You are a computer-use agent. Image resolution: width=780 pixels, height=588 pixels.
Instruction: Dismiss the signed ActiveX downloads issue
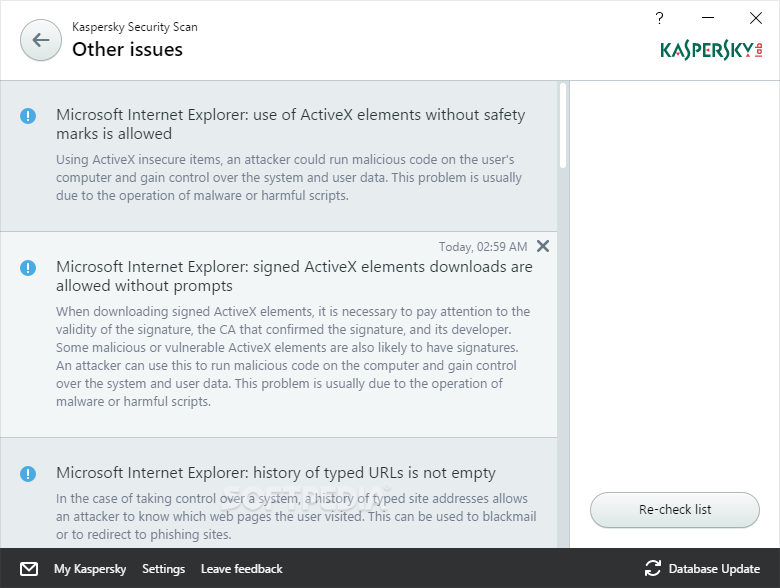[543, 246]
